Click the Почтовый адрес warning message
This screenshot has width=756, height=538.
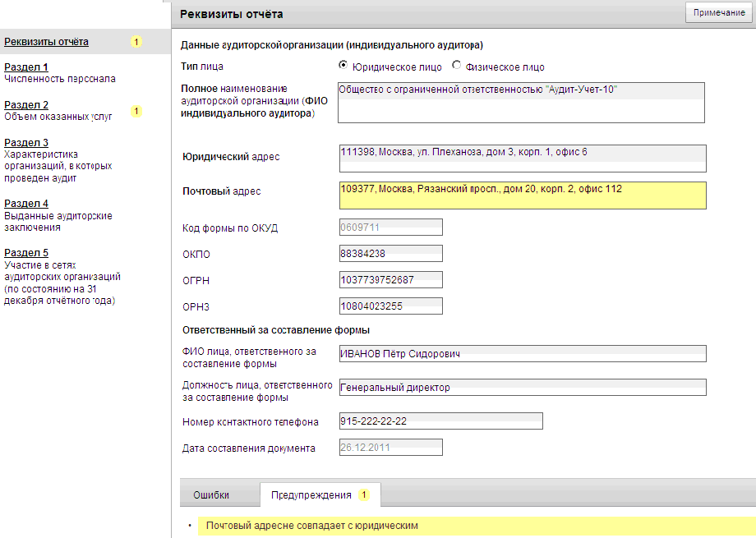click(312, 526)
